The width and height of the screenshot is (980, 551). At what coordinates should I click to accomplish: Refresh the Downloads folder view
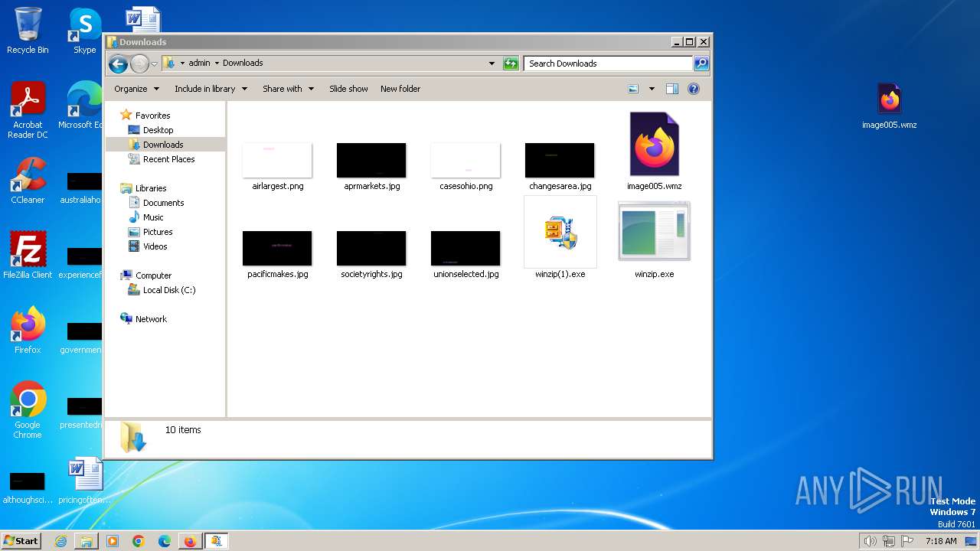(x=511, y=64)
